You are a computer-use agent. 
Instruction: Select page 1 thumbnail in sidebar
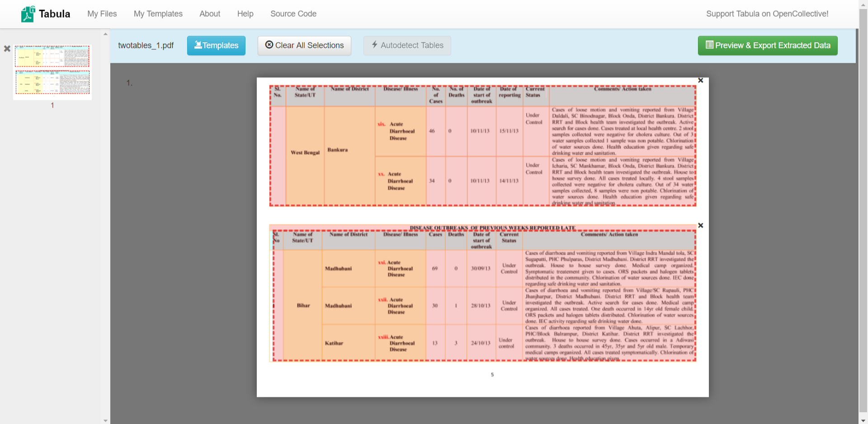point(52,70)
